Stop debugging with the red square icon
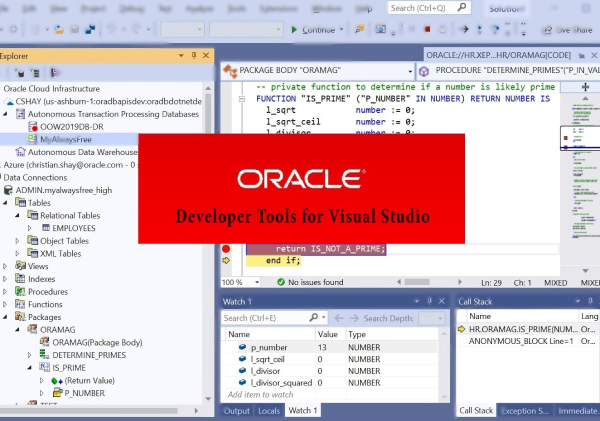Image resolution: width=600 pixels, height=421 pixels. click(427, 29)
